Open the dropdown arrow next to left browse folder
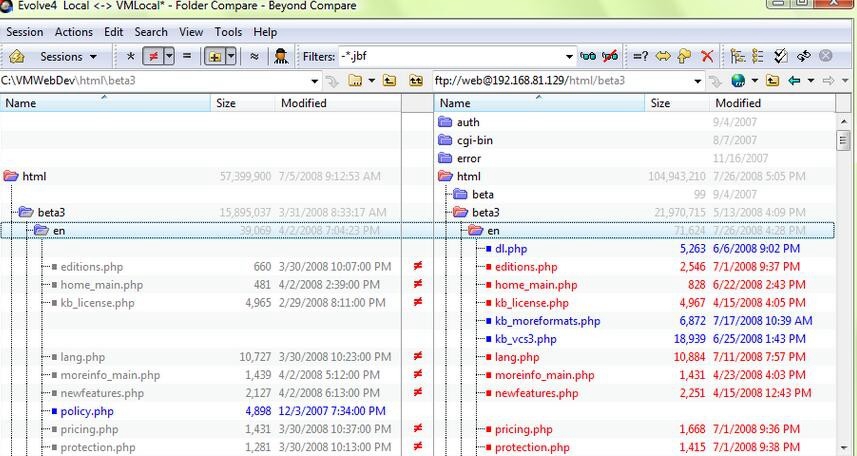Viewport: 857px width, 456px height. [x=372, y=81]
